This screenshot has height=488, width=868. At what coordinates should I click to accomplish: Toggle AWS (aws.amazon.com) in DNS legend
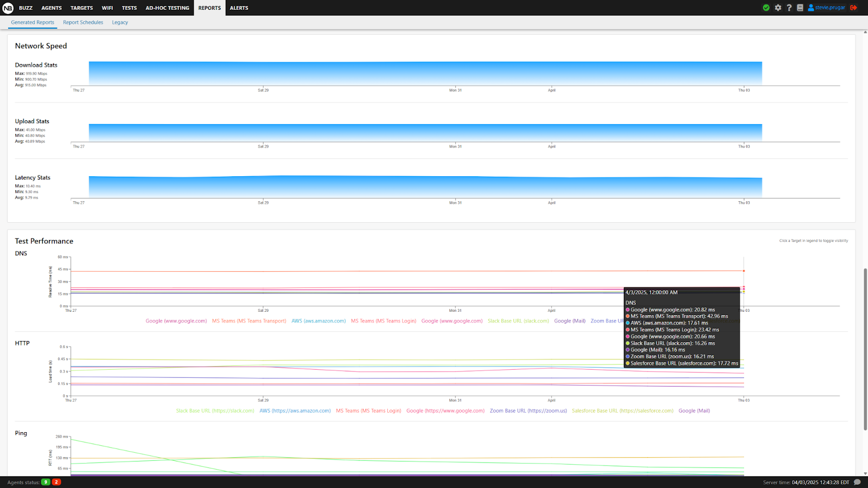pyautogui.click(x=318, y=321)
